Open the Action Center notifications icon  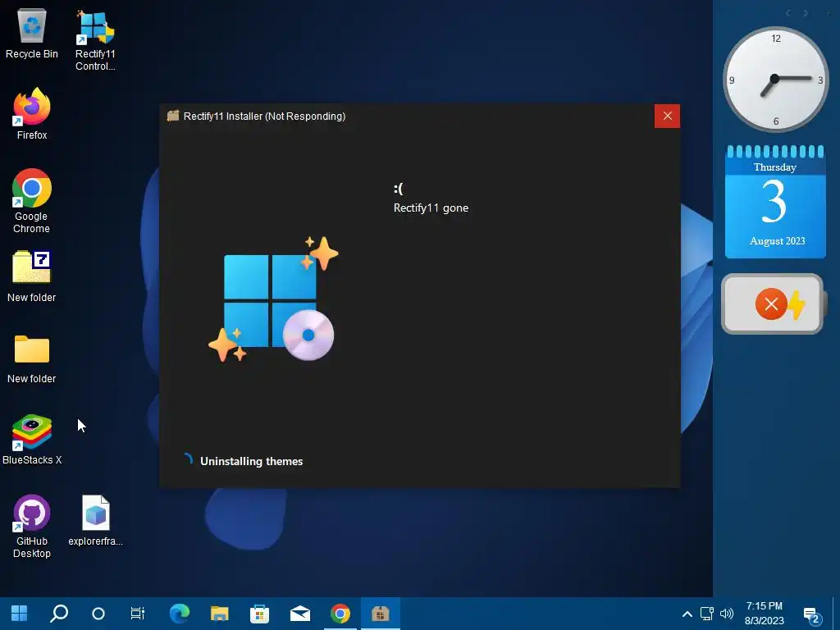pyautogui.click(x=812, y=615)
